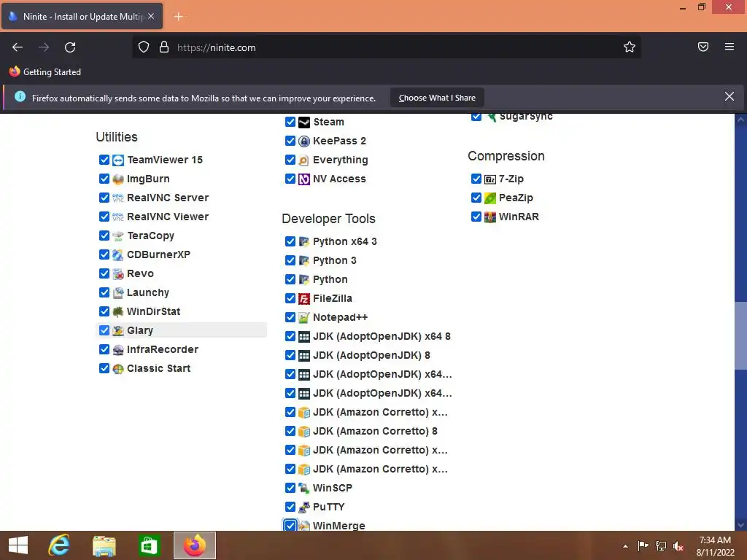747x560 pixels.
Task: Uncheck the JDK (Amazon Corretto) 8 checkbox
Action: pyautogui.click(x=290, y=431)
